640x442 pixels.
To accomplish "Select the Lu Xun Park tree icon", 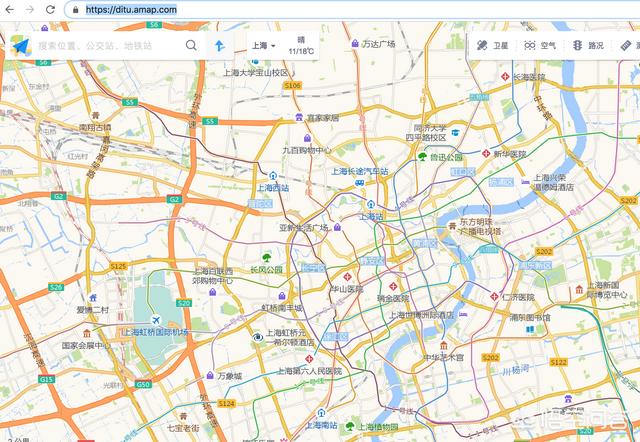I will 423,157.
